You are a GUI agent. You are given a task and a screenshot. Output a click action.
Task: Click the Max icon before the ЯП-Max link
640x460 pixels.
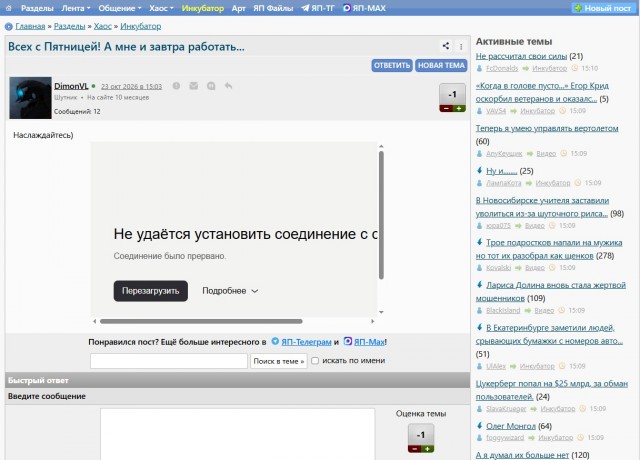coord(348,341)
